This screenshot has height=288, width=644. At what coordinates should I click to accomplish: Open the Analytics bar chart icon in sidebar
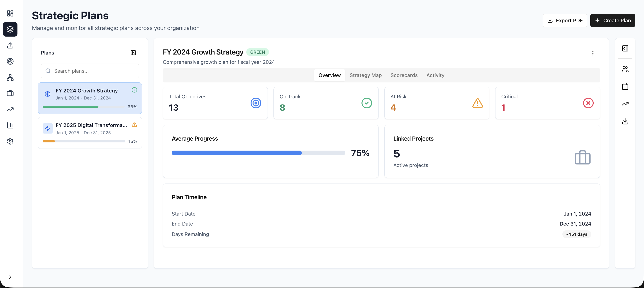click(x=10, y=125)
